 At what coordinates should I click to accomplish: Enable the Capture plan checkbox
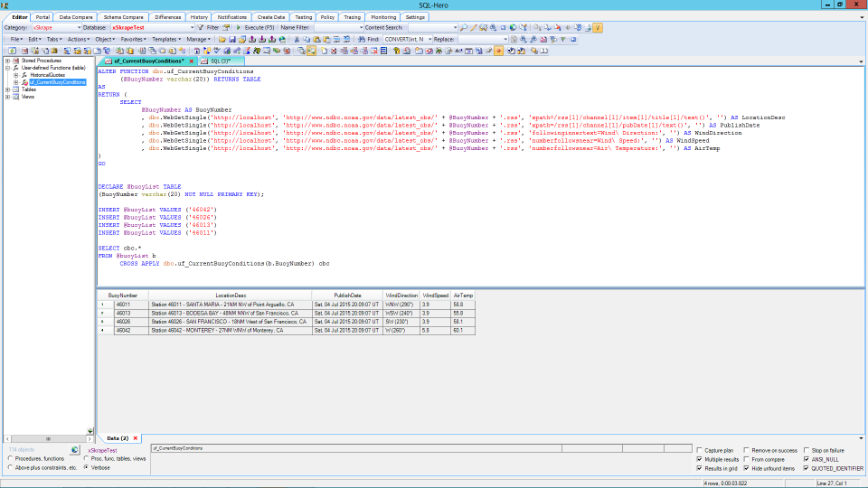(700, 450)
